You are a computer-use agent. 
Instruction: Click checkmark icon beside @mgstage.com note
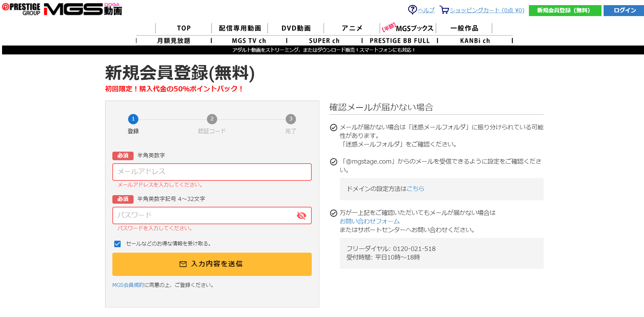[334, 162]
